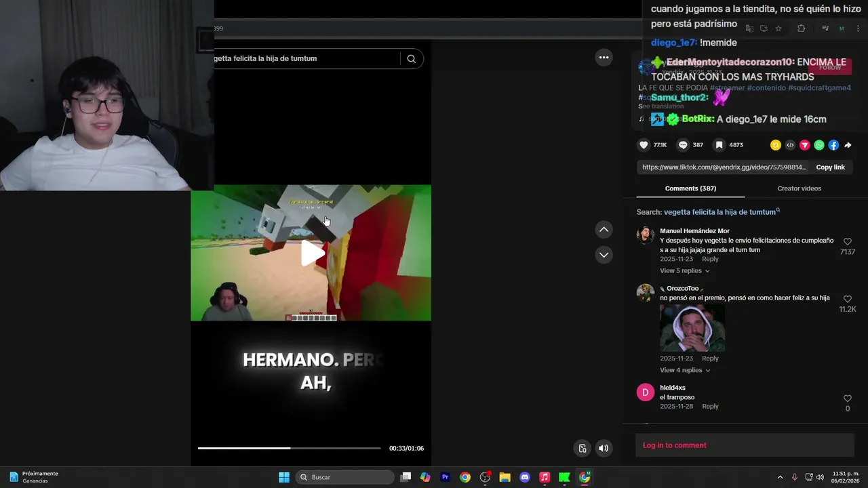Image resolution: width=868 pixels, height=488 pixels.
Task: Open the volume control in system tray
Action: 820,477
